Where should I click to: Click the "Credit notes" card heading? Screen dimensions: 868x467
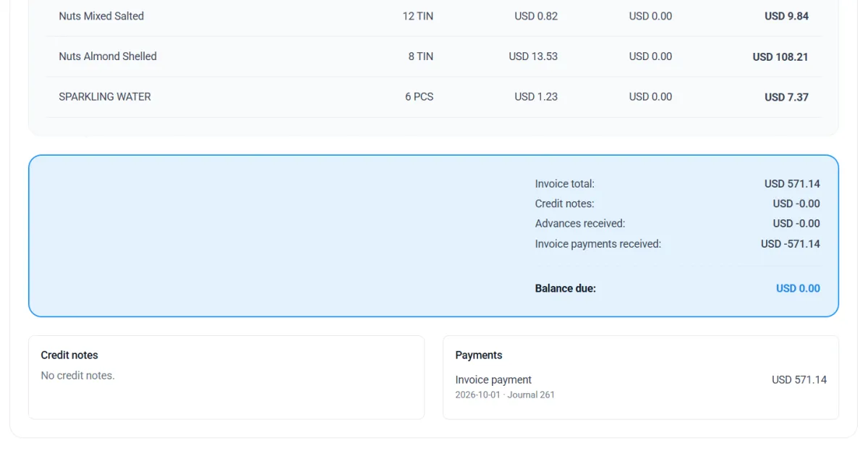[69, 355]
